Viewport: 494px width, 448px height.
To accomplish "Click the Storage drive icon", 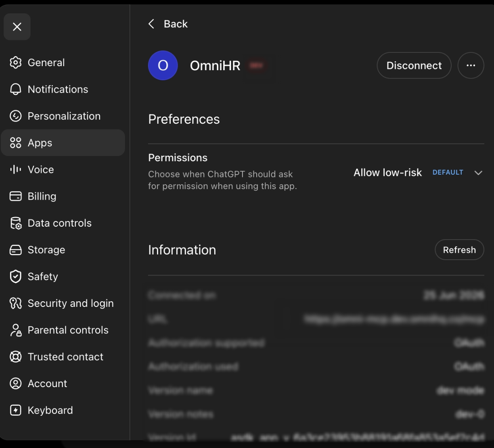I will [x=15, y=250].
